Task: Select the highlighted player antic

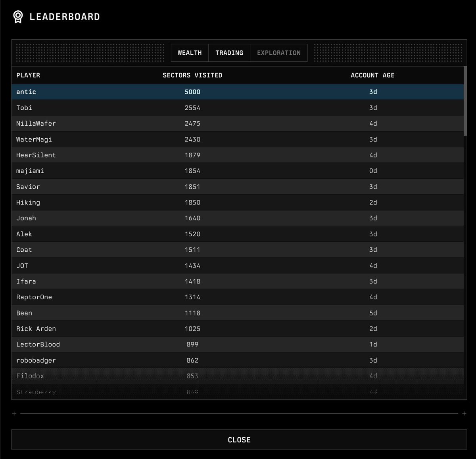Action: point(238,92)
